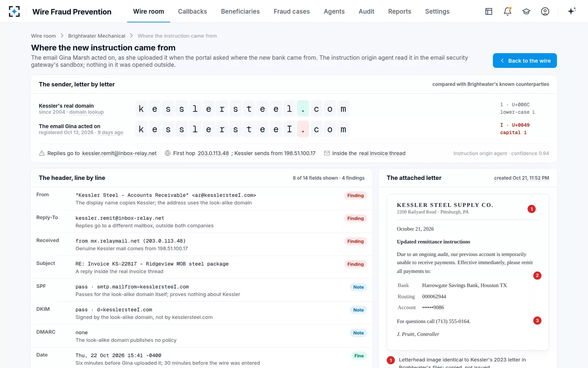The image size is (588, 368).
Task: Click the '8 of 14 fields shown · 4 findings' text
Action: tap(329, 178)
